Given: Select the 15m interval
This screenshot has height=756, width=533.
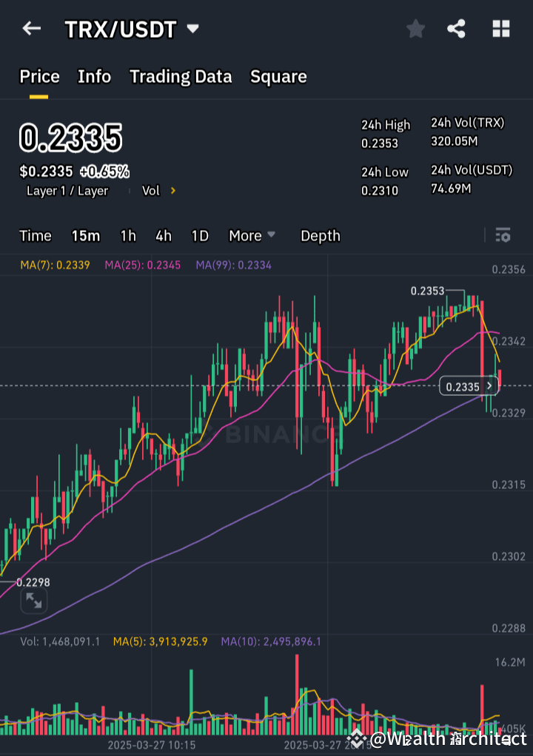Looking at the screenshot, I should tap(86, 235).
